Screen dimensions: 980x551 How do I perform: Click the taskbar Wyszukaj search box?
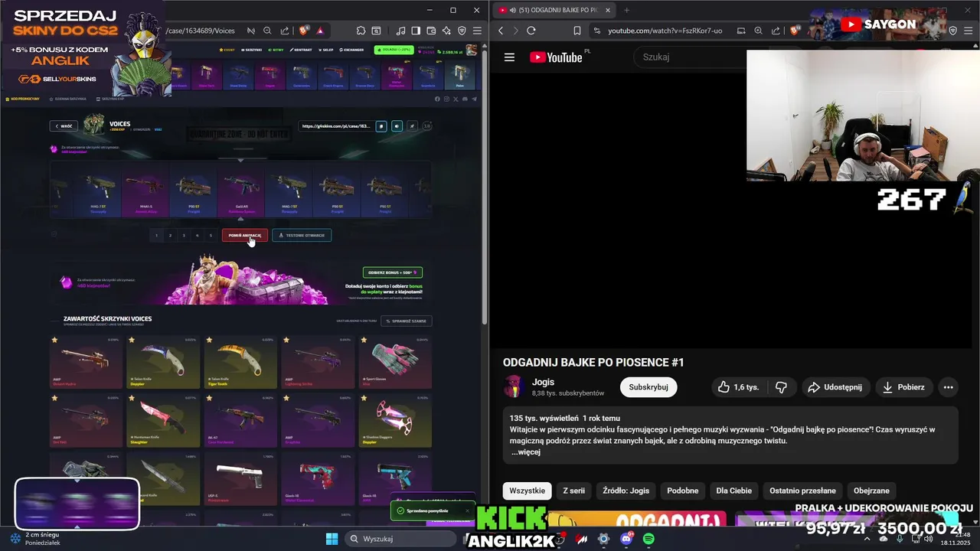coord(400,539)
